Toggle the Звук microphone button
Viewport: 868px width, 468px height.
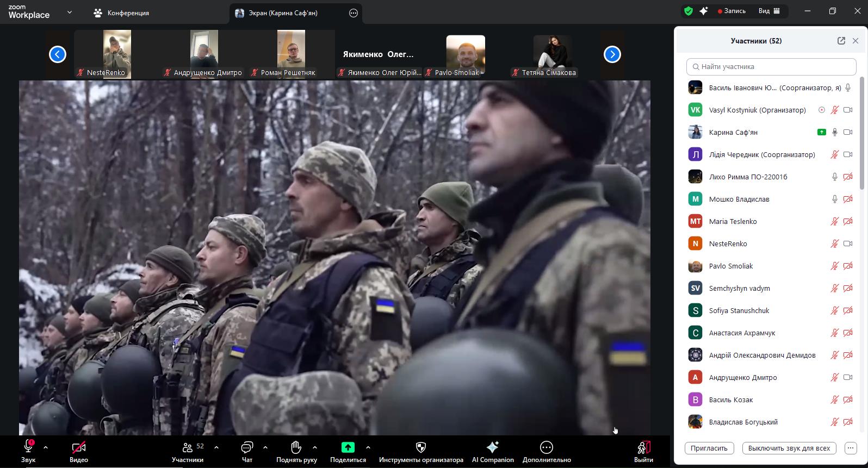coord(28,452)
